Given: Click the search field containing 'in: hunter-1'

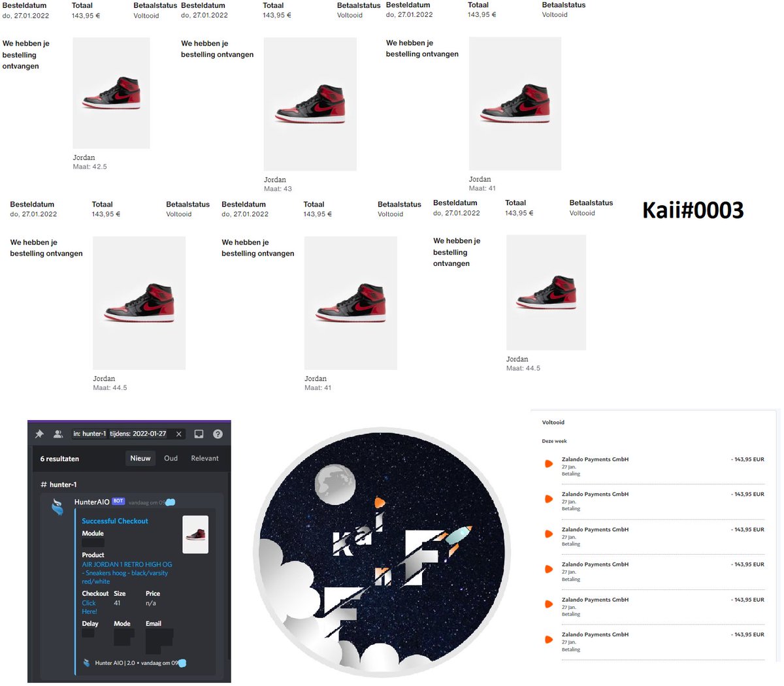Looking at the screenshot, I should point(127,434).
